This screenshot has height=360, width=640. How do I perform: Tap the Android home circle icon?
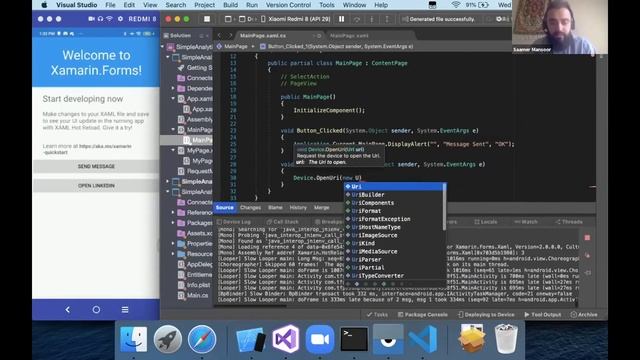96,310
